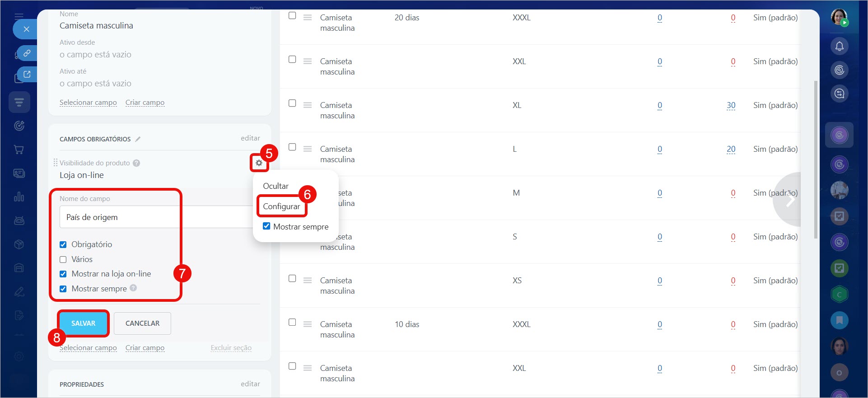
Task: Click the gear icon beside Visibilidade do produto
Action: [259, 163]
